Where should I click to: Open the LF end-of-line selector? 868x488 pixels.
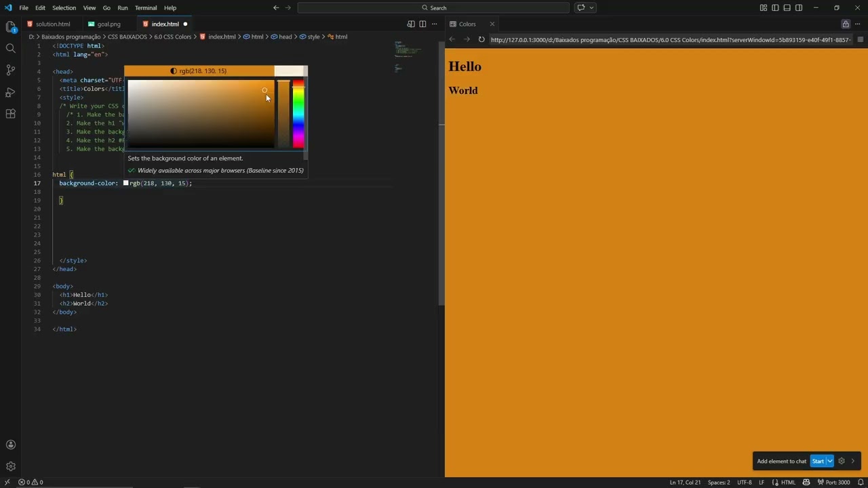tap(762, 483)
